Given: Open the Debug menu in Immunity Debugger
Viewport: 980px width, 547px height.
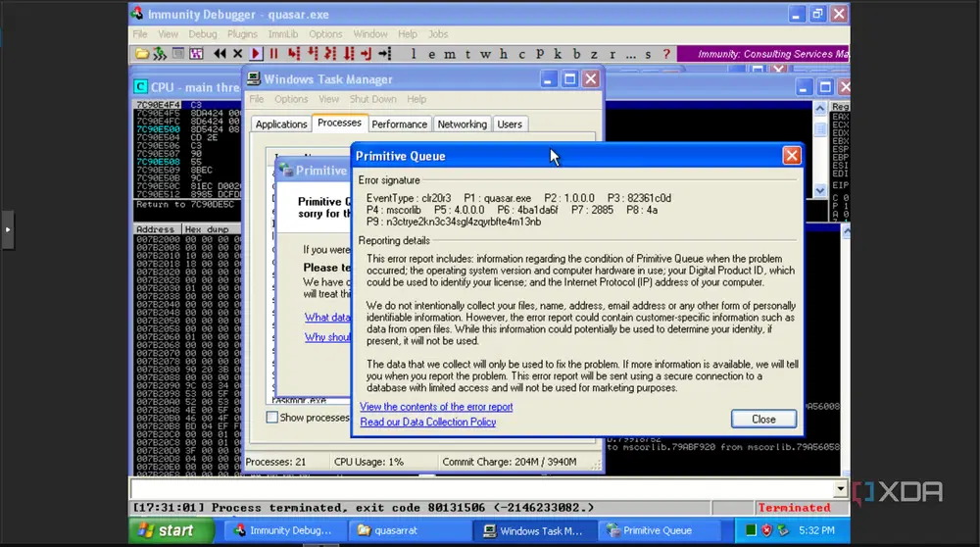Looking at the screenshot, I should [x=203, y=33].
